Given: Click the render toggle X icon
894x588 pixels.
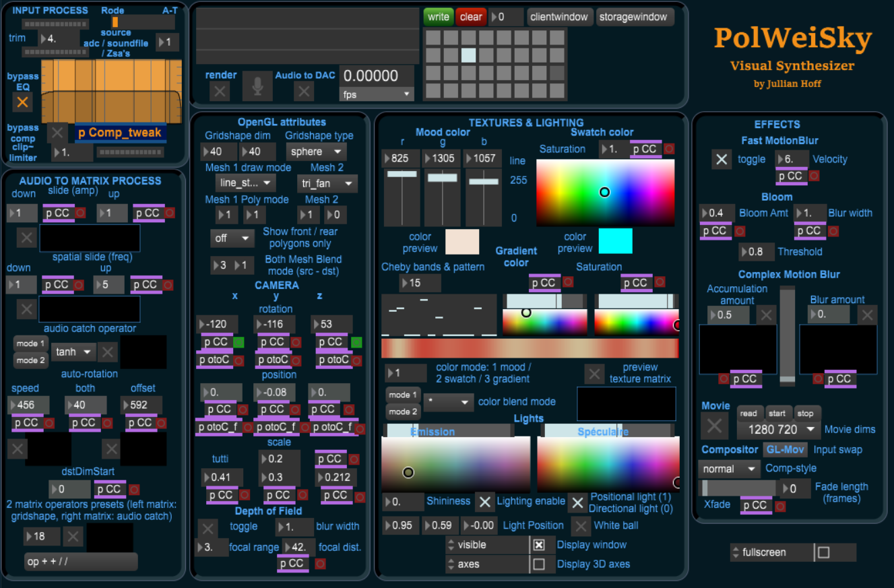Looking at the screenshot, I should click(219, 91).
